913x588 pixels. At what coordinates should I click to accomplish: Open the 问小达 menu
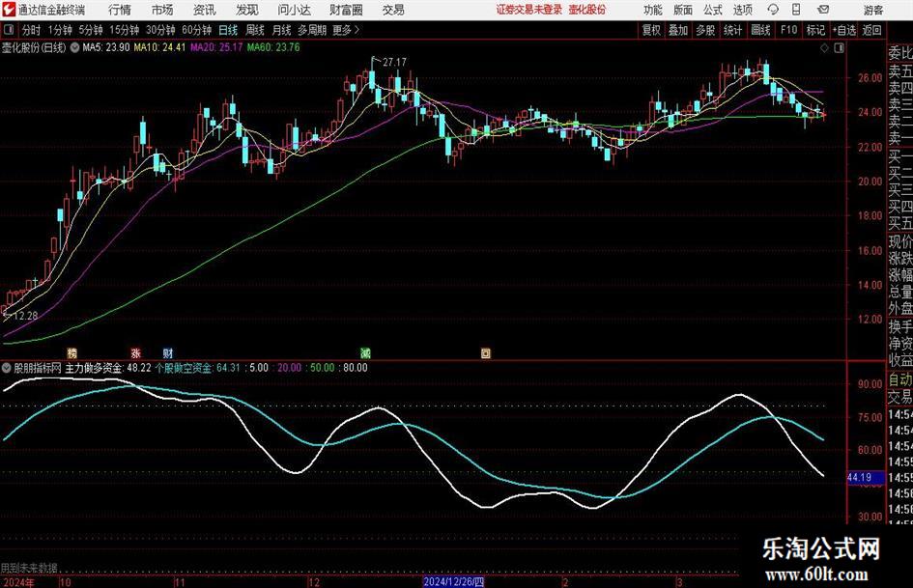[294, 10]
